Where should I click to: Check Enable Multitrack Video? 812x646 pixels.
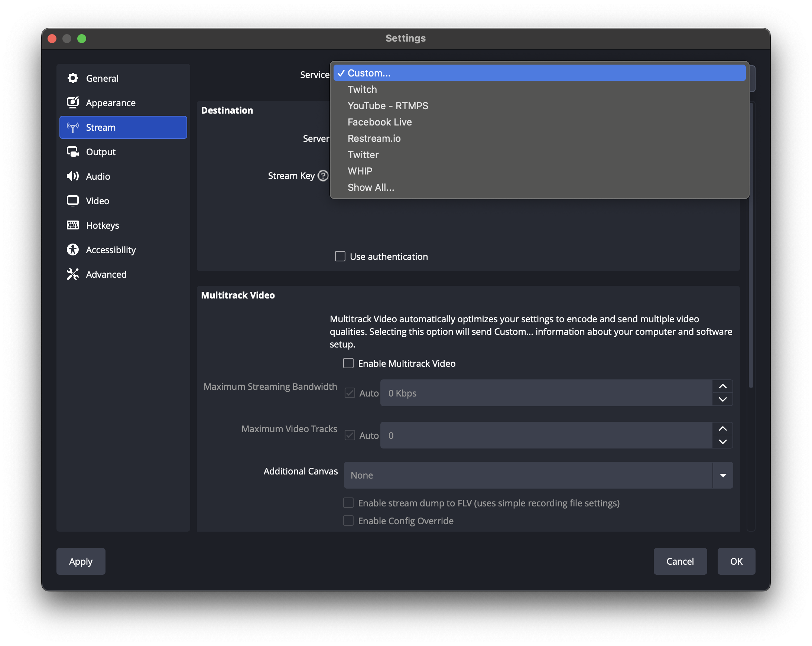click(x=348, y=363)
